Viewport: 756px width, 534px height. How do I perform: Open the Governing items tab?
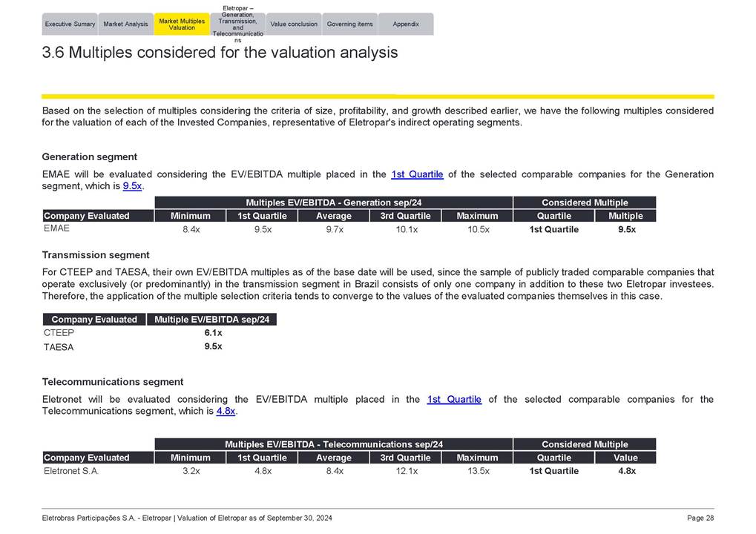coord(349,24)
